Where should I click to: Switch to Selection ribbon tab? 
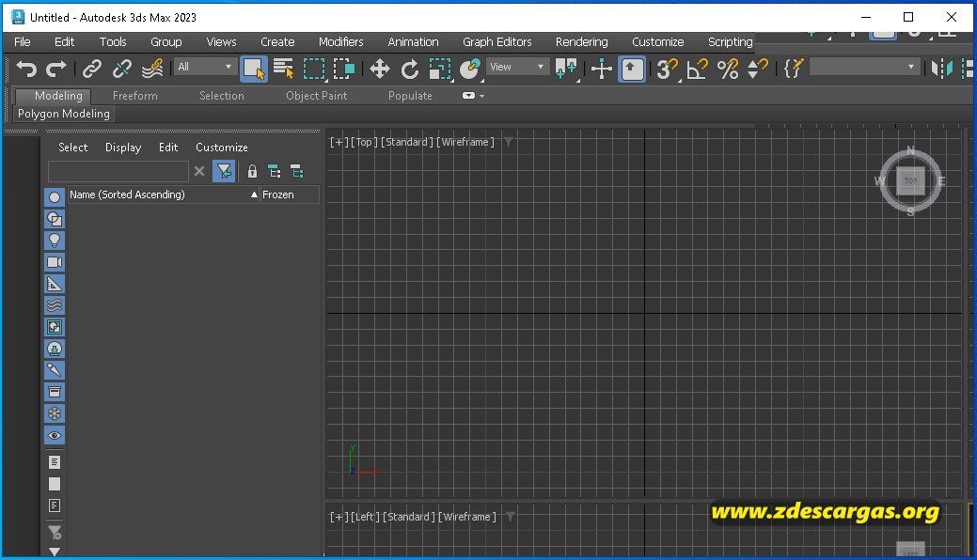tap(222, 96)
